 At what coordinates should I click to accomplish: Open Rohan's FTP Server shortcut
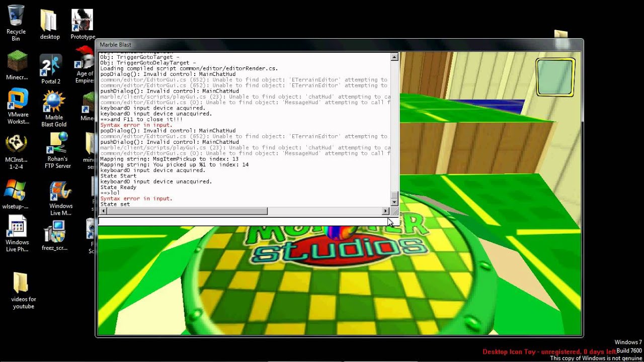click(58, 150)
